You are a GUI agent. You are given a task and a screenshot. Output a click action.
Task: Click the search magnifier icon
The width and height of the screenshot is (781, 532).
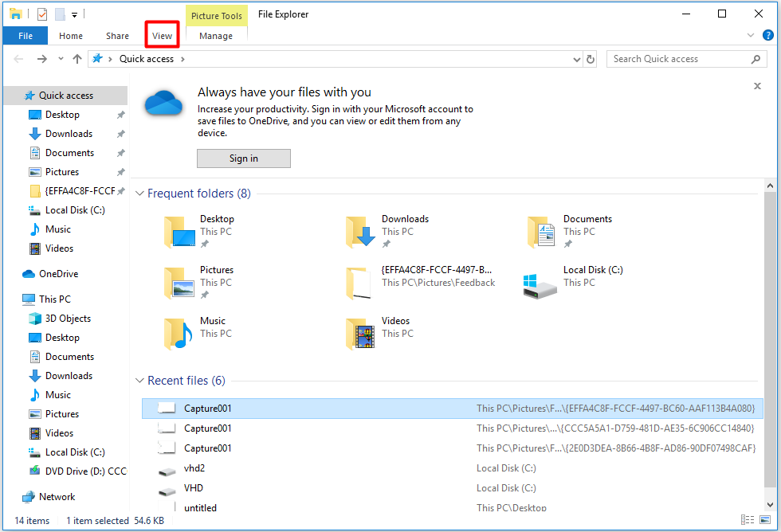point(755,58)
